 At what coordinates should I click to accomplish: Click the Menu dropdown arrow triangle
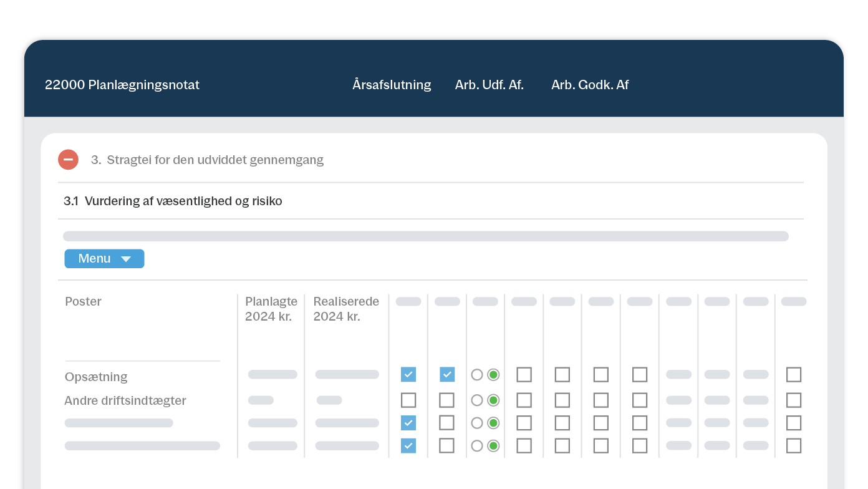[x=126, y=259]
